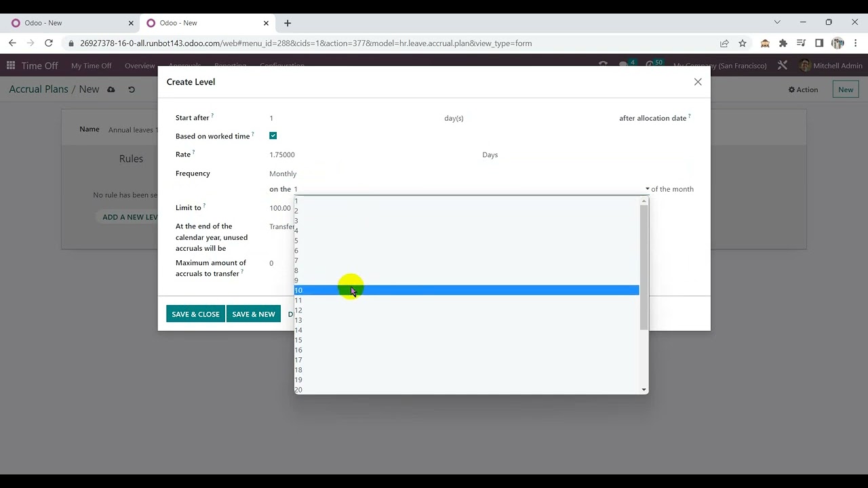Click the Limit to field 100.00
The width and height of the screenshot is (868, 488).
coord(280,208)
